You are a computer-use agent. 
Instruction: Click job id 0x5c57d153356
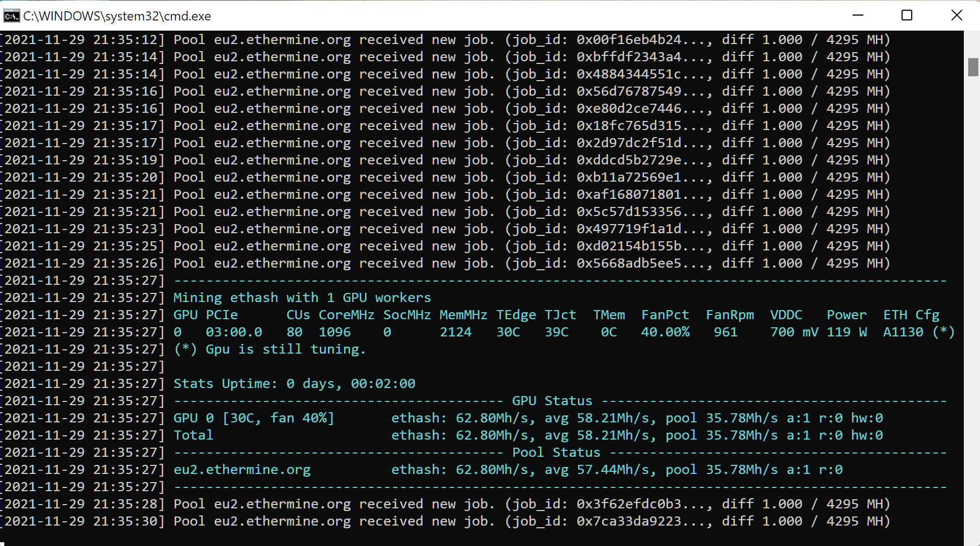click(629, 212)
